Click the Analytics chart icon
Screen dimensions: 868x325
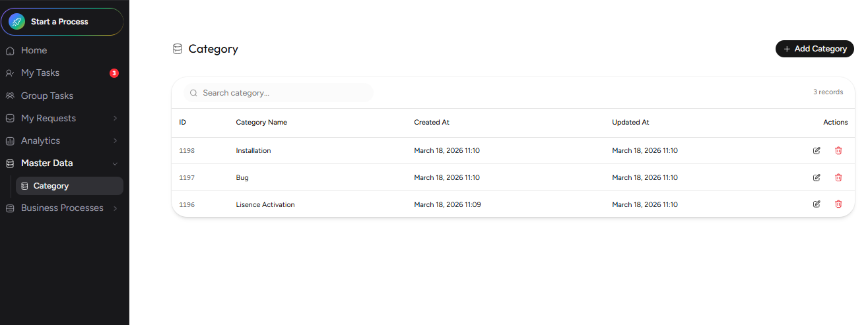click(x=10, y=141)
